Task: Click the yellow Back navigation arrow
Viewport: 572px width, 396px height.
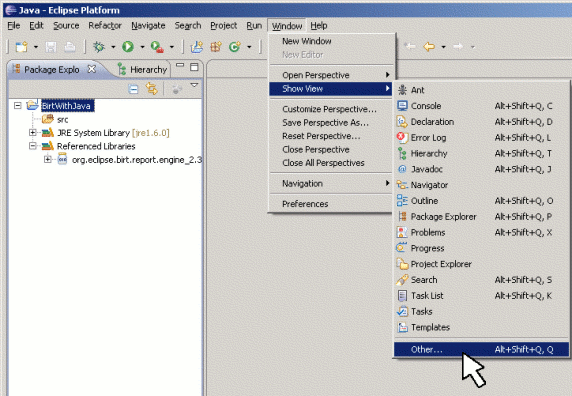Action: coord(429,47)
